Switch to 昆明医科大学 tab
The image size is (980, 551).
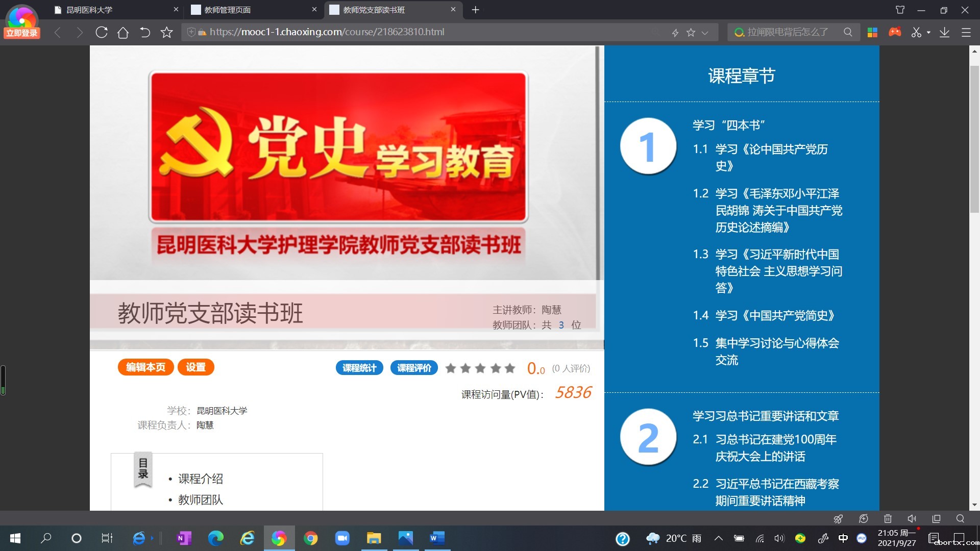[x=89, y=10]
